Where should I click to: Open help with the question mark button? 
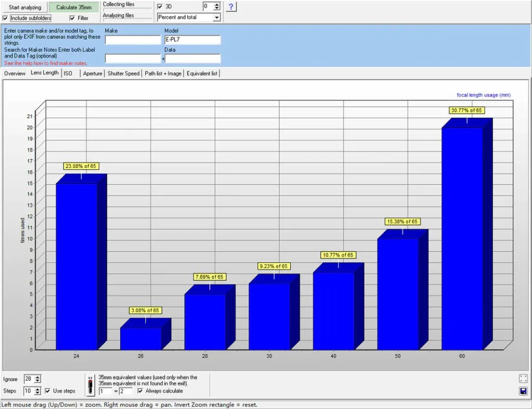pos(231,6)
